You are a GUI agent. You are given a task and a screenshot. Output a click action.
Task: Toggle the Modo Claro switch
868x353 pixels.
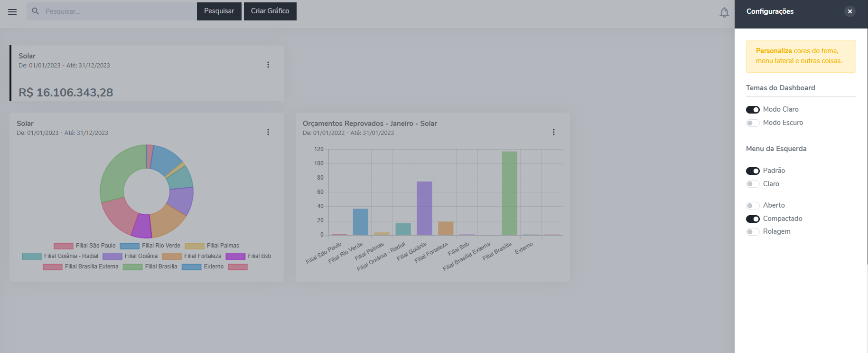click(x=753, y=110)
